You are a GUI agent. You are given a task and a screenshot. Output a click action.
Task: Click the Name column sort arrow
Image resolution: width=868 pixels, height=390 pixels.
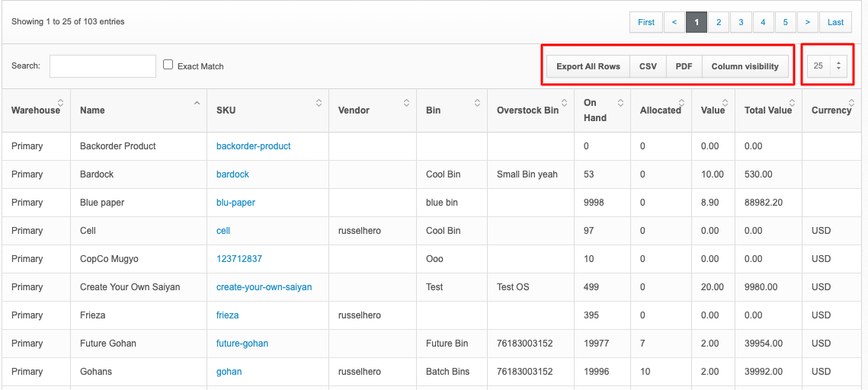click(197, 103)
